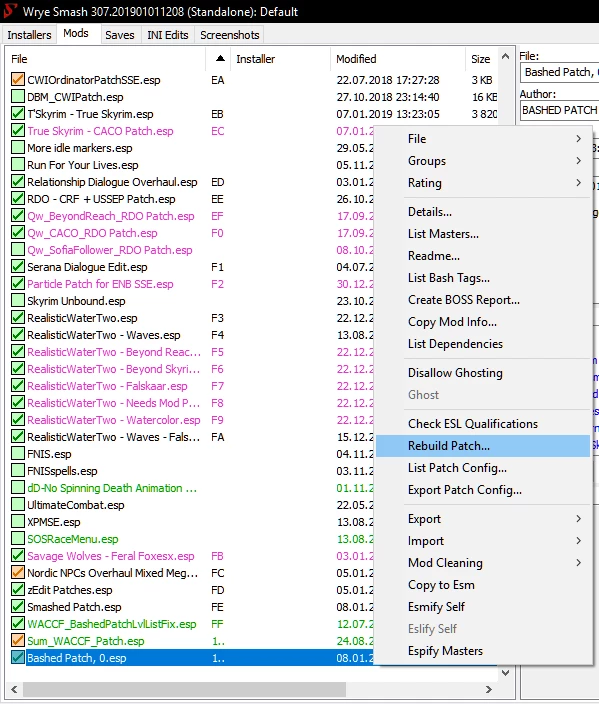Expand the File submenu
Image resolution: width=599 pixels, height=704 pixels.
pos(483,139)
